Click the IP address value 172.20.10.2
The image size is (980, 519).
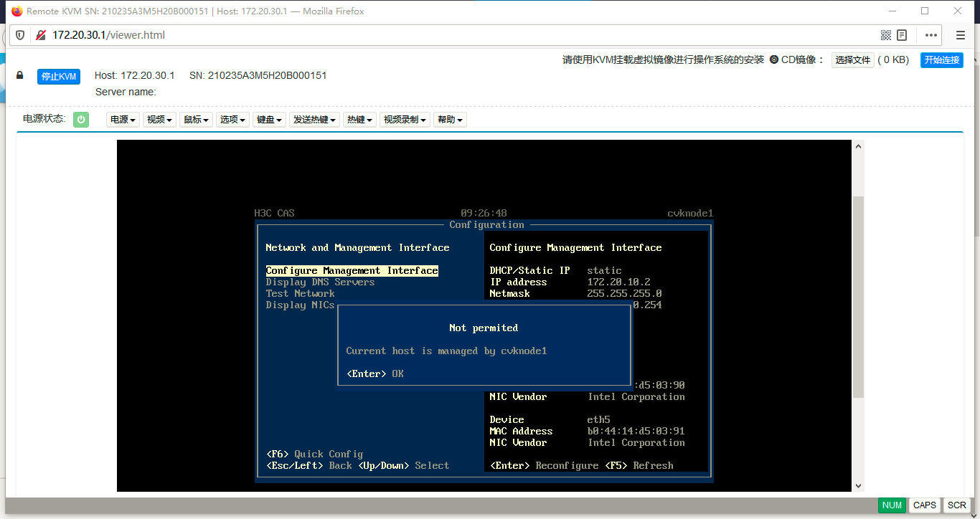tap(618, 282)
